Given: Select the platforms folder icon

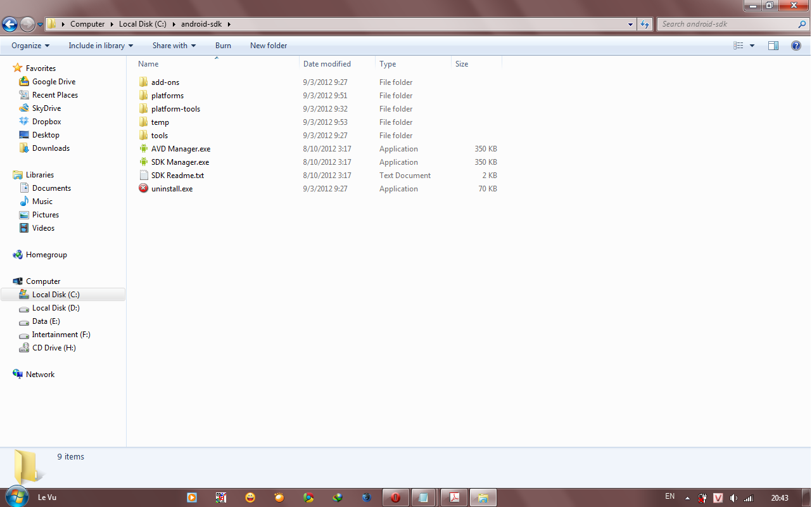Looking at the screenshot, I should pos(144,96).
